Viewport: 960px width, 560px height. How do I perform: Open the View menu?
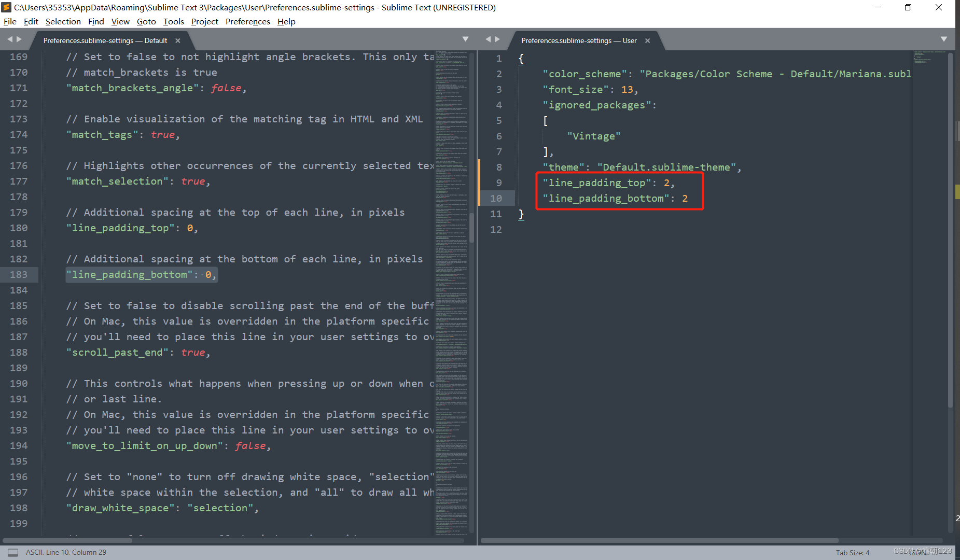click(x=120, y=21)
